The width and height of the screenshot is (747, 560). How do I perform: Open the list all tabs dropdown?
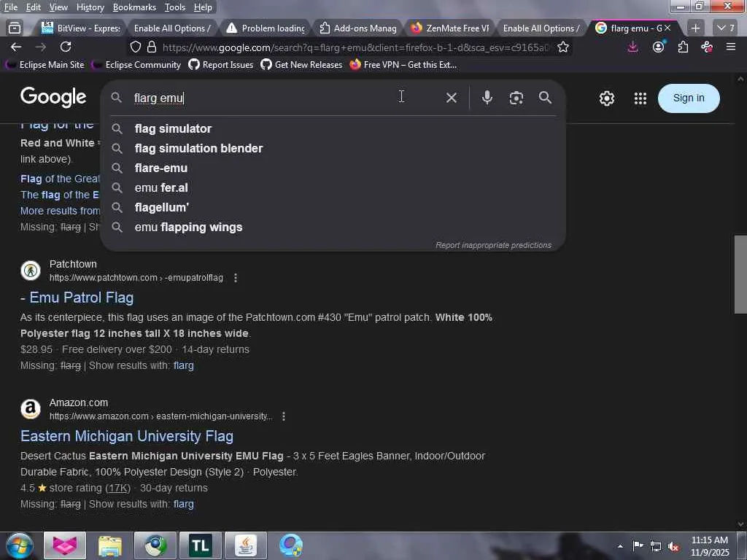(x=726, y=28)
